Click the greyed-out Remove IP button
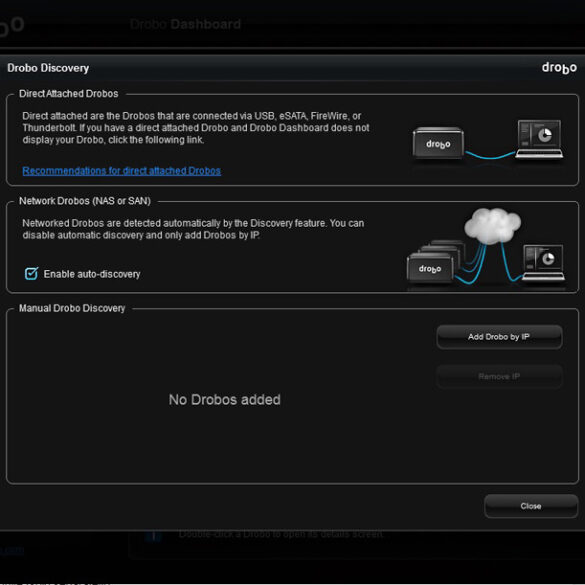This screenshot has height=585, width=585. coord(499,376)
